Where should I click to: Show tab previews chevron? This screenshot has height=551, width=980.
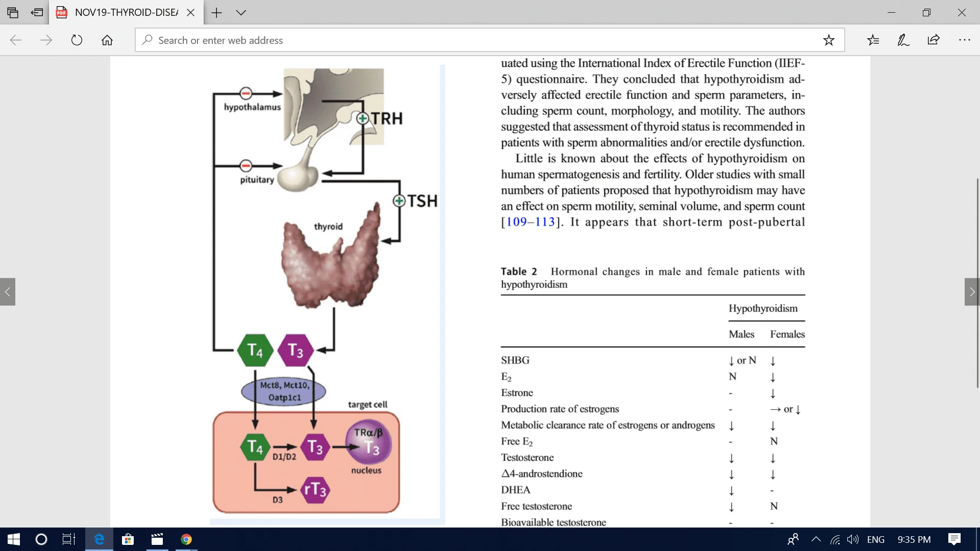click(x=241, y=12)
